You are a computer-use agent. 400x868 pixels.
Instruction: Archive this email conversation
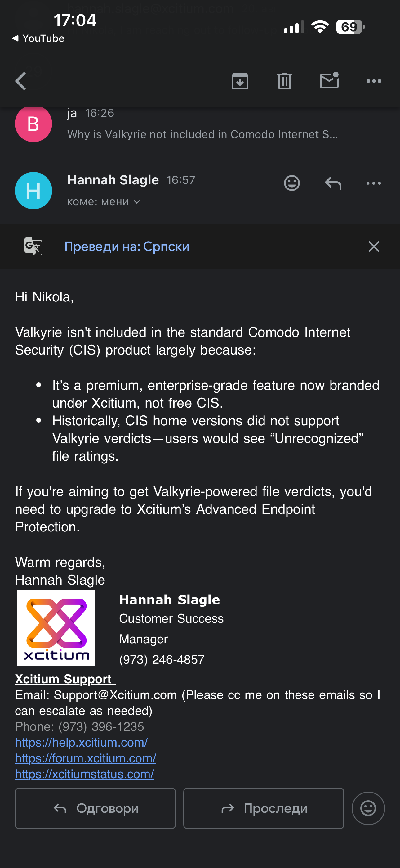[x=240, y=81]
